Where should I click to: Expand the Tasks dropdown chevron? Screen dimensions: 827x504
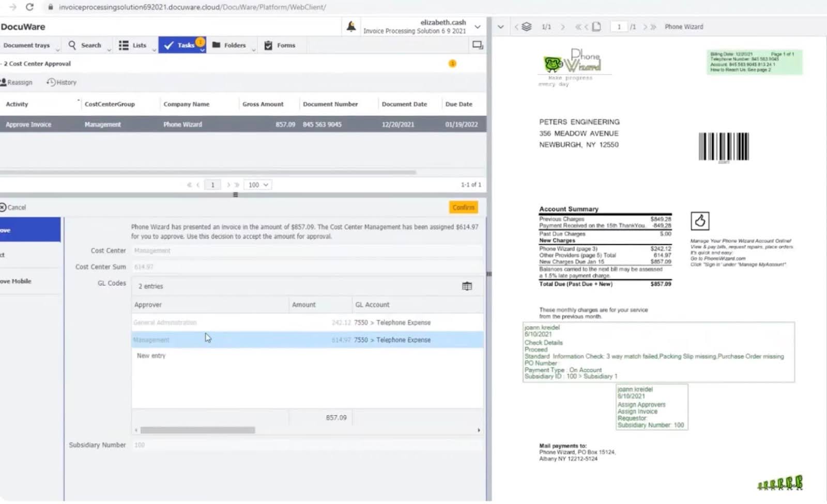(203, 51)
